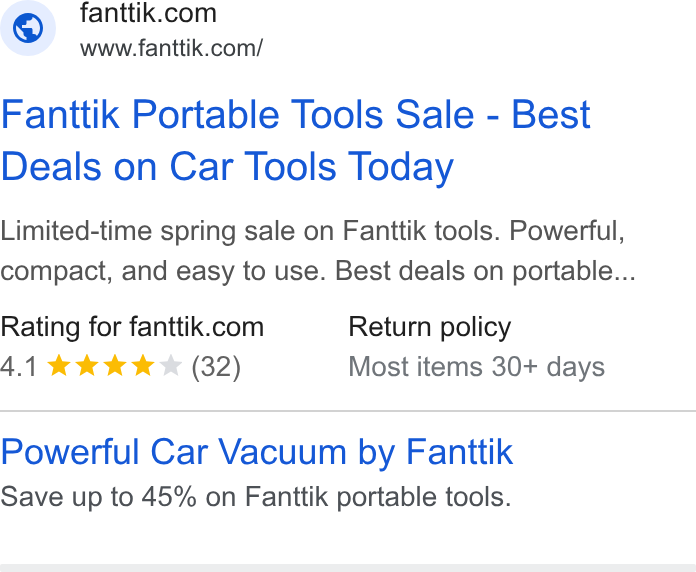
Task: Select the 'Most items 30+ days' text
Action: point(477,367)
